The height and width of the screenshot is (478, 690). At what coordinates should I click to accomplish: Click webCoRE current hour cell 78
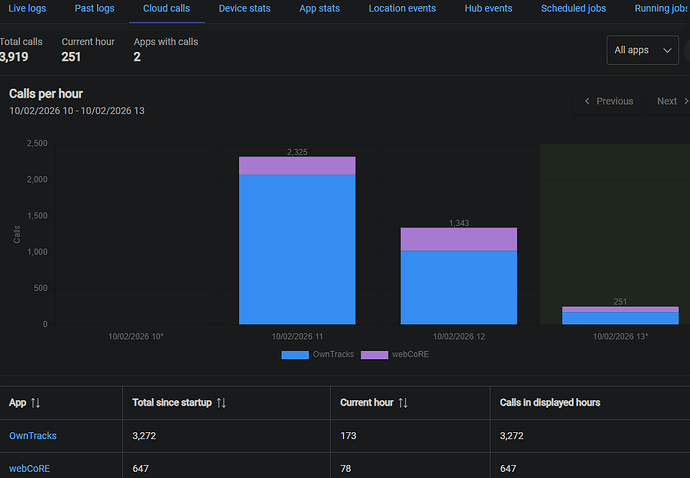pos(345,469)
